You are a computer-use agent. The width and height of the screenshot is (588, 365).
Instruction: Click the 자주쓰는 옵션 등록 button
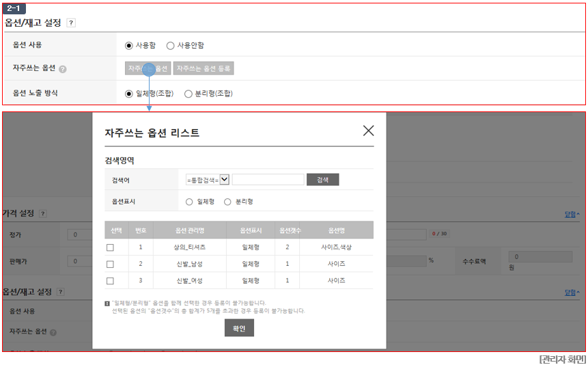[204, 68]
